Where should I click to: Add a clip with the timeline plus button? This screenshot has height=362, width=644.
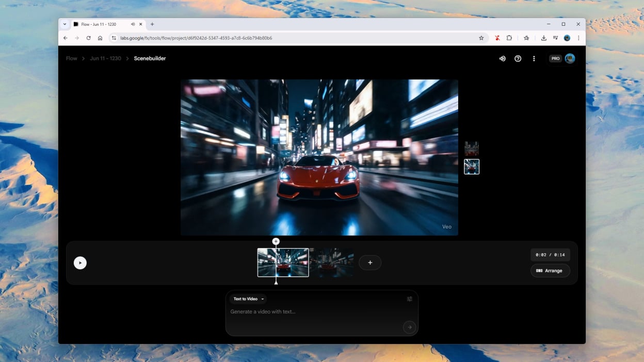pos(370,262)
